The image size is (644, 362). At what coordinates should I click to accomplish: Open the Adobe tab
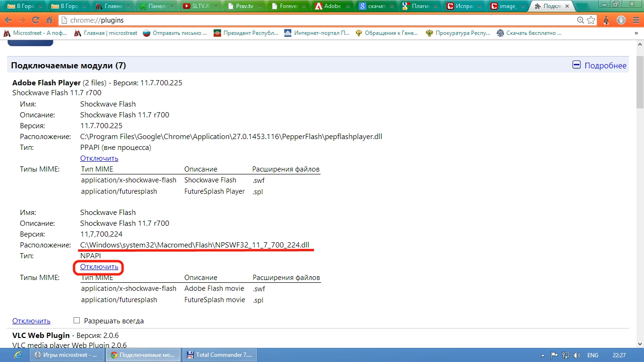click(x=330, y=6)
